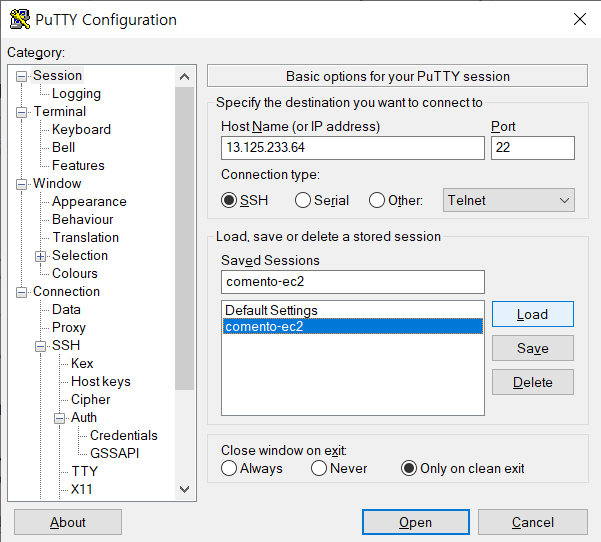The image size is (601, 542).
Task: Collapse the Auth tree node
Action: coord(59,418)
